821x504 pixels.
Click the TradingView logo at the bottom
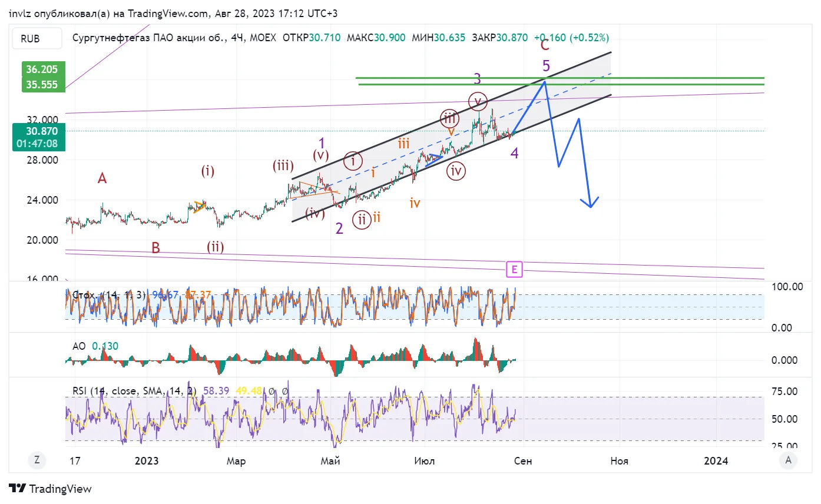[51, 489]
